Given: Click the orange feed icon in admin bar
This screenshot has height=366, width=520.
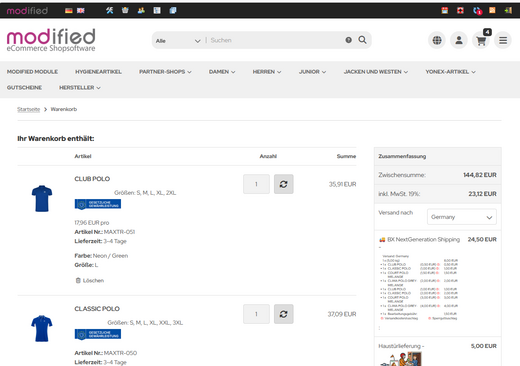Looking at the screenshot, I should (x=492, y=10).
